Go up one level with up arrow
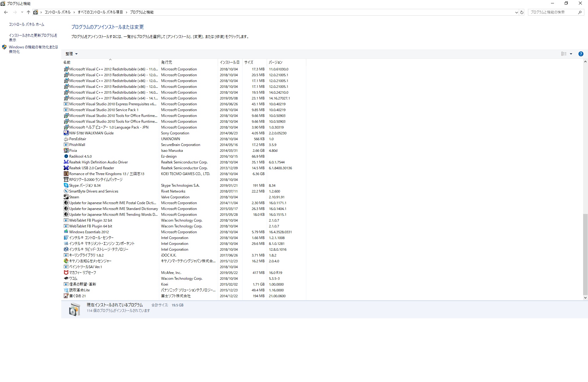The width and height of the screenshot is (588, 382). pyautogui.click(x=28, y=12)
